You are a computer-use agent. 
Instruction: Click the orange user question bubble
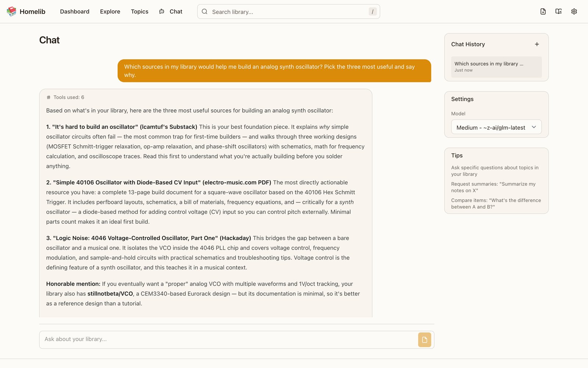point(274,71)
